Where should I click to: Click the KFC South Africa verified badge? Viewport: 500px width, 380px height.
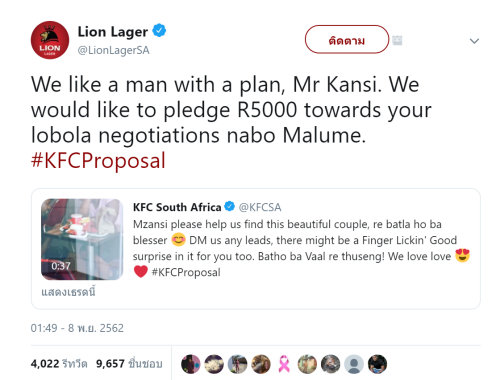pyautogui.click(x=229, y=206)
